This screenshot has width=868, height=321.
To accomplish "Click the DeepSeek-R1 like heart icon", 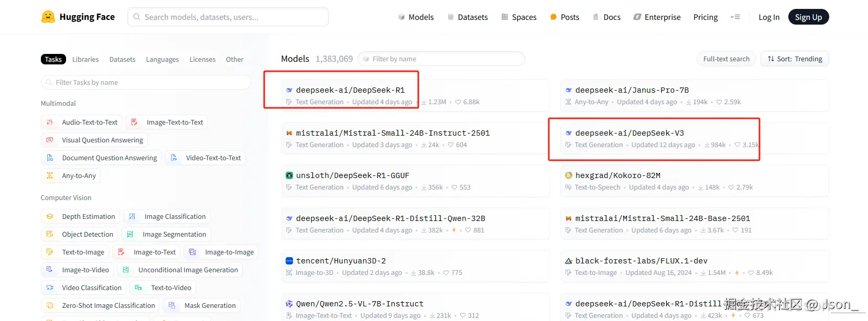I will coord(458,102).
